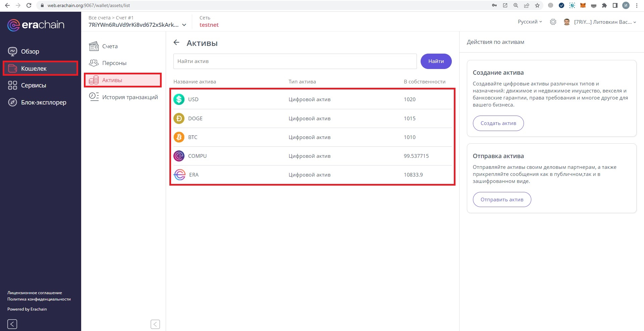644x331 pixels.
Task: Bookmark this page with star icon
Action: [537, 5]
